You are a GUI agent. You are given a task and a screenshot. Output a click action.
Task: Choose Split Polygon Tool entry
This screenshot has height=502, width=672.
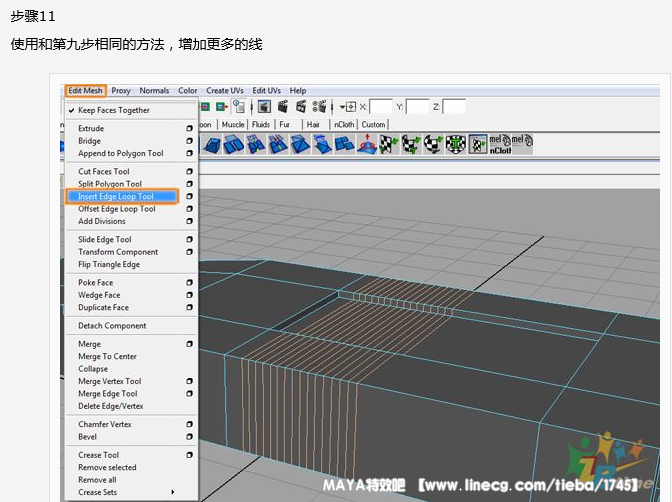(x=110, y=184)
